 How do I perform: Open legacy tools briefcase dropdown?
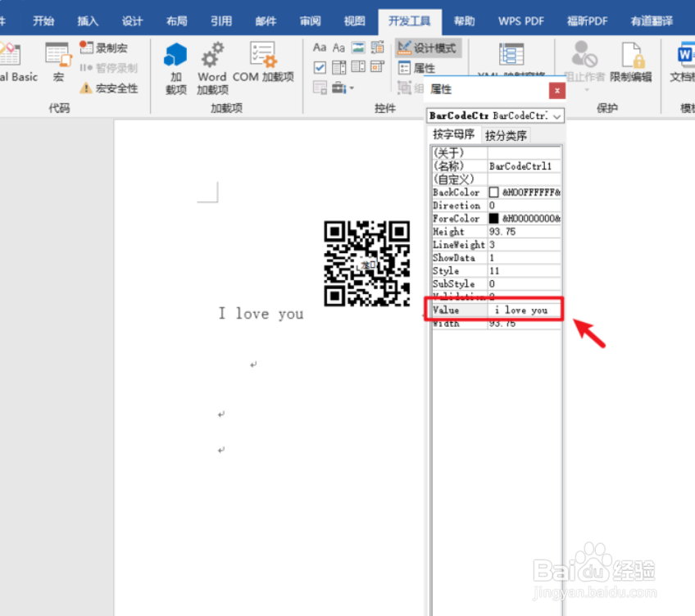pyautogui.click(x=343, y=88)
